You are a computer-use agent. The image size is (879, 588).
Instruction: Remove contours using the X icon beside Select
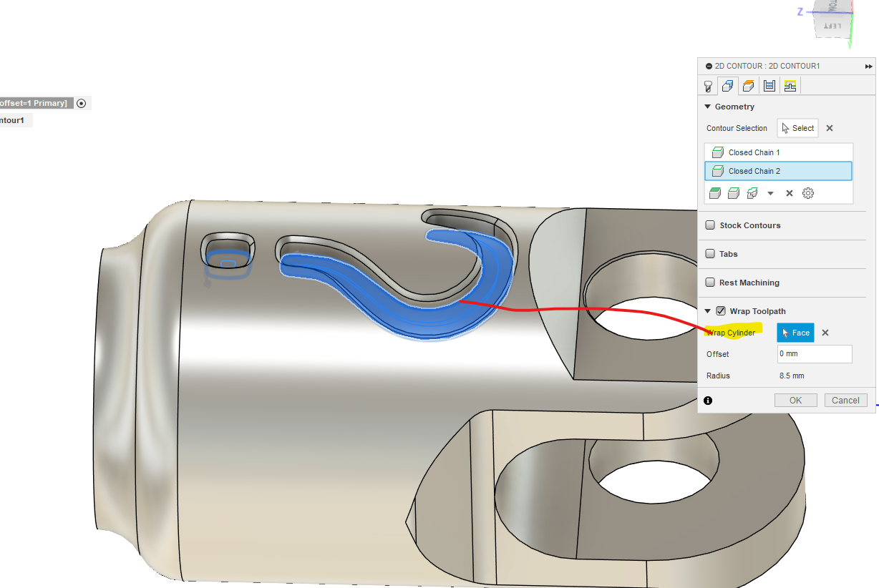point(829,128)
